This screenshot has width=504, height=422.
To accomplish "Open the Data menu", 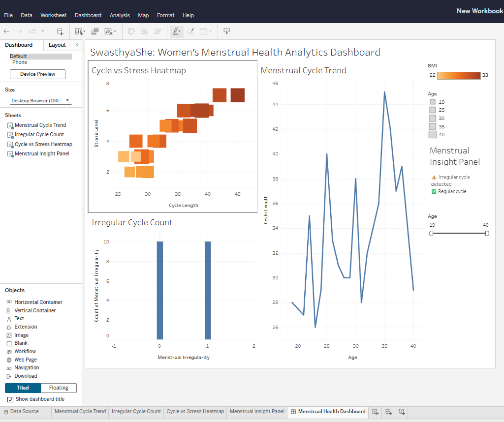I will coord(27,15).
